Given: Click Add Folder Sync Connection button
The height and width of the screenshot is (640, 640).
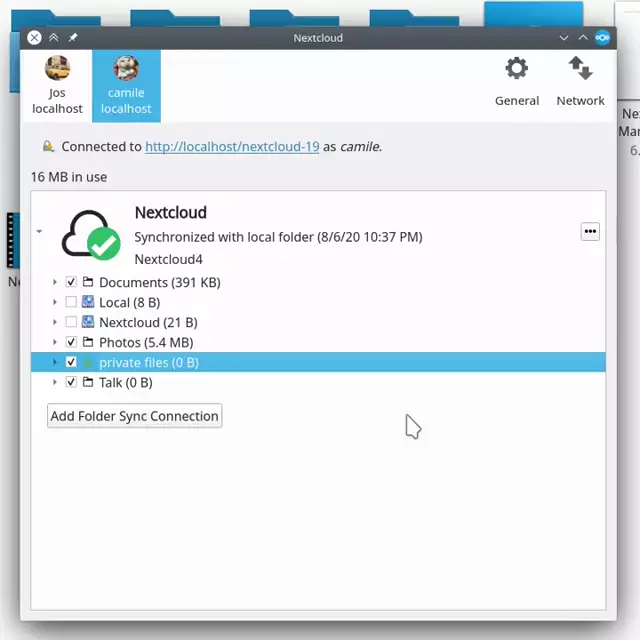Looking at the screenshot, I should (x=134, y=416).
